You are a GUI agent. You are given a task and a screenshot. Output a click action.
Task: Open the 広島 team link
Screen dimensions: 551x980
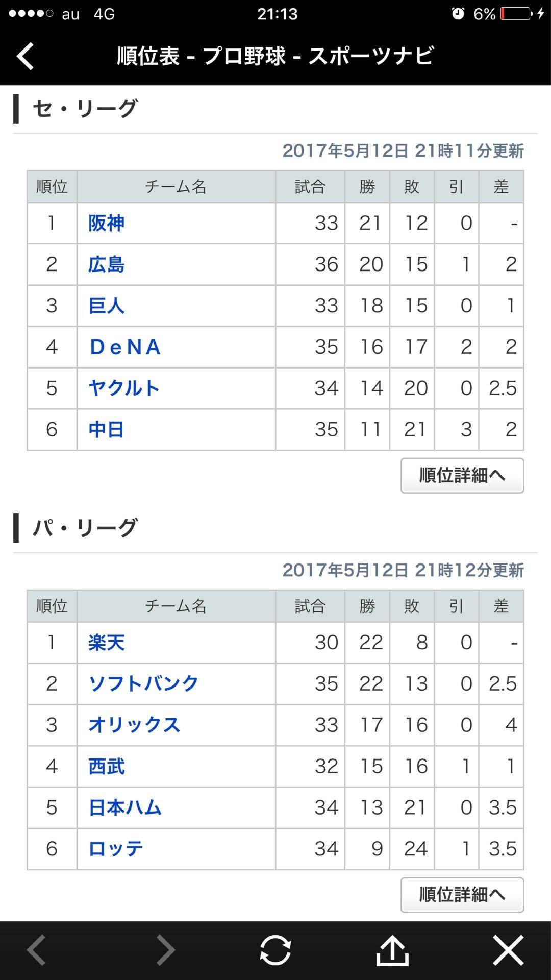(x=106, y=265)
